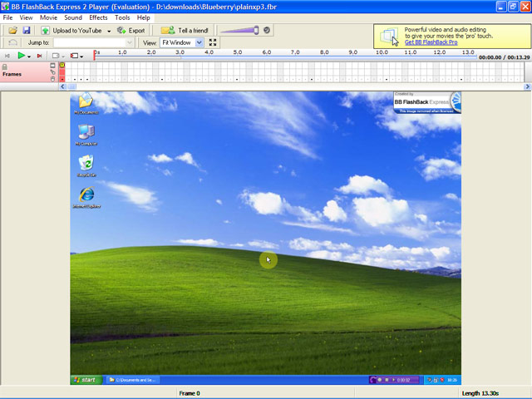Viewport: 532px width, 399px height.
Task: Click the mouse icon on Frames track
Action: pyautogui.click(x=52, y=79)
